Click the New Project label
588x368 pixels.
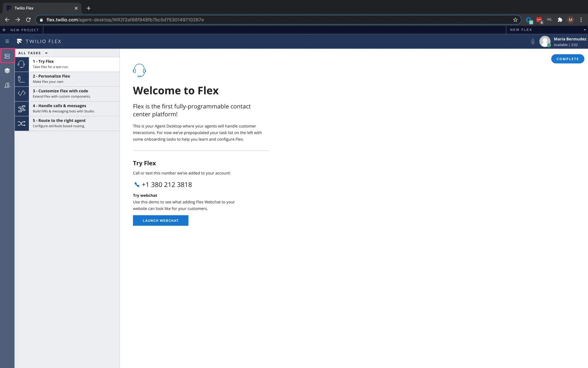[x=25, y=30]
